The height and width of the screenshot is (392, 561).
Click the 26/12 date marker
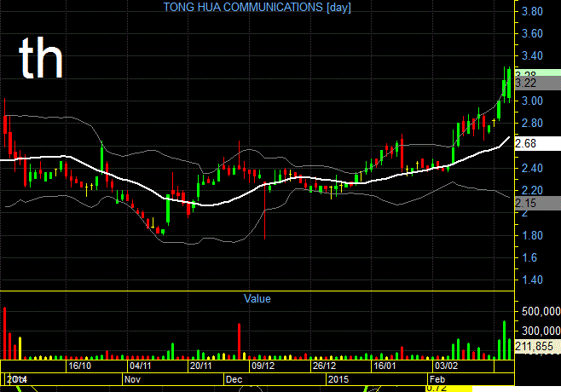click(324, 366)
